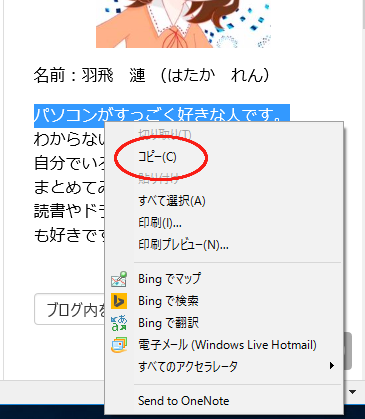The image size is (365, 419).
Task: Click the ブログ内 search input field
Action: 70,309
